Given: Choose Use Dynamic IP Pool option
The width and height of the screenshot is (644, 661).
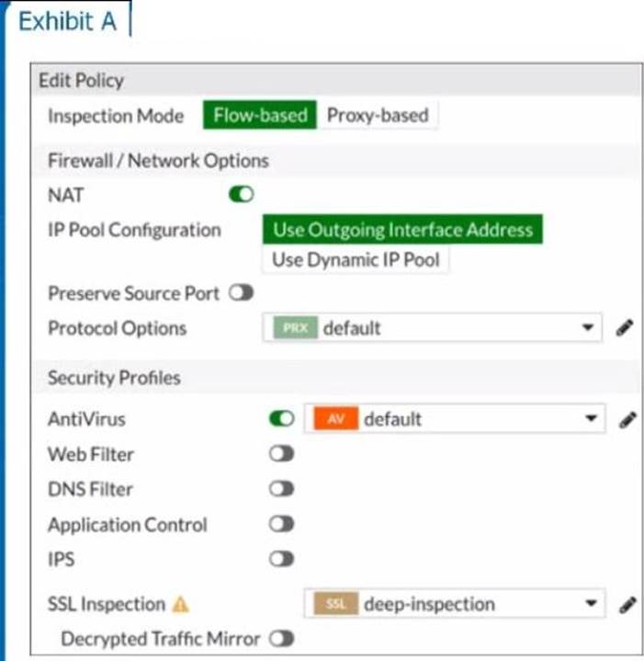Looking at the screenshot, I should 356,259.
